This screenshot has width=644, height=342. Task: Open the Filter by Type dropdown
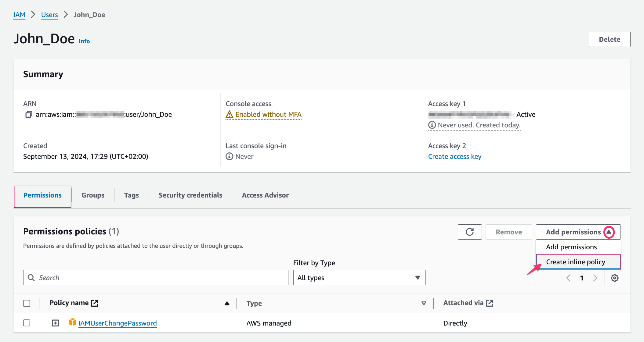[358, 277]
